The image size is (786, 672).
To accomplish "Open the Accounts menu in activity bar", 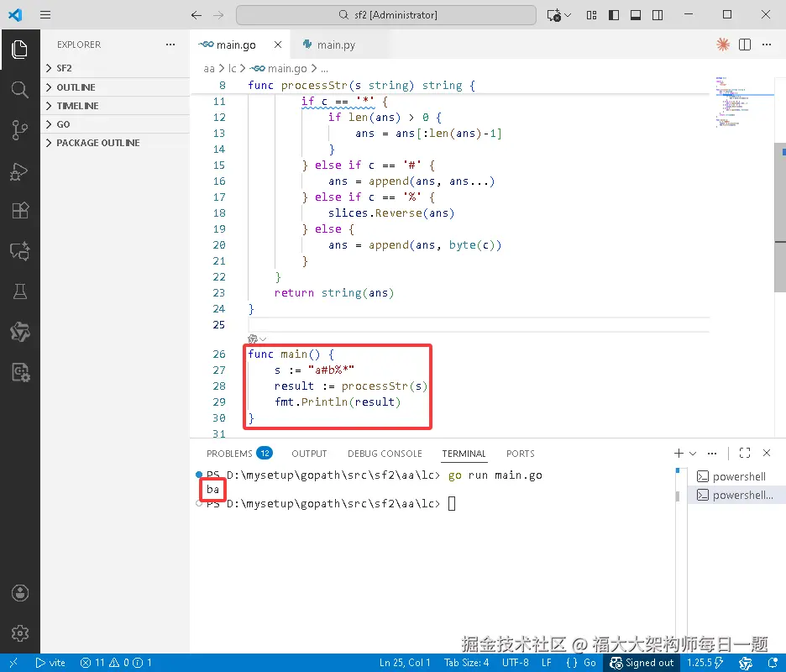I will coord(19,593).
